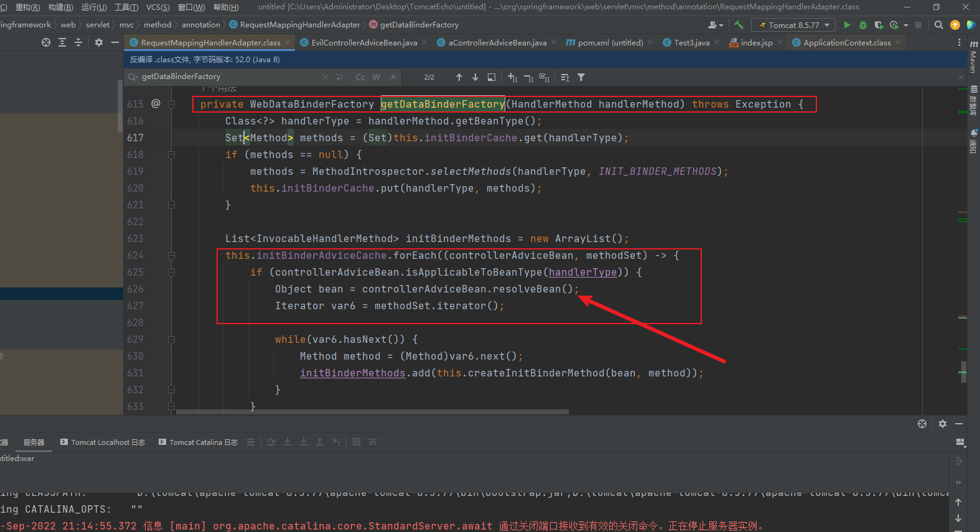This screenshot has height=532, width=980.
Task: Open search filter options
Action: click(581, 77)
